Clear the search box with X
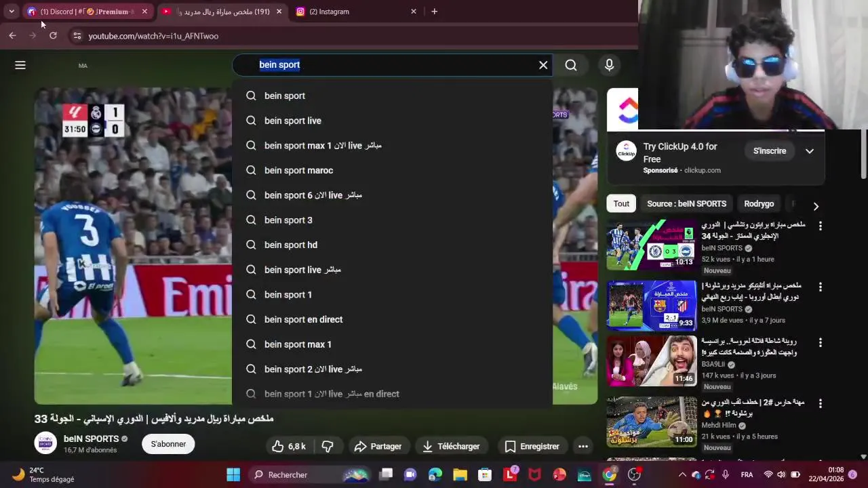This screenshot has height=488, width=868. click(x=543, y=65)
